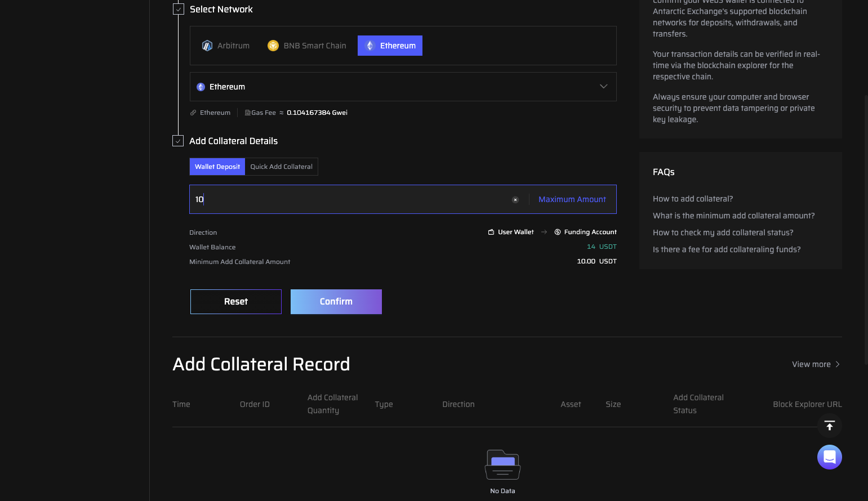The width and height of the screenshot is (868, 501).
Task: Open FAQ about minimum collateral amount
Action: pyautogui.click(x=734, y=216)
